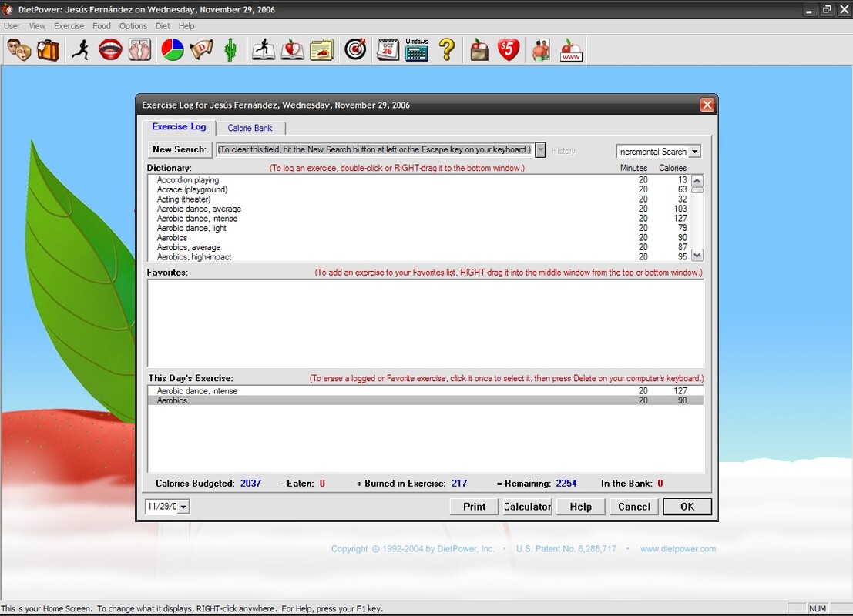Click the dialog Help button
Screen dimensions: 853x616
(580, 507)
